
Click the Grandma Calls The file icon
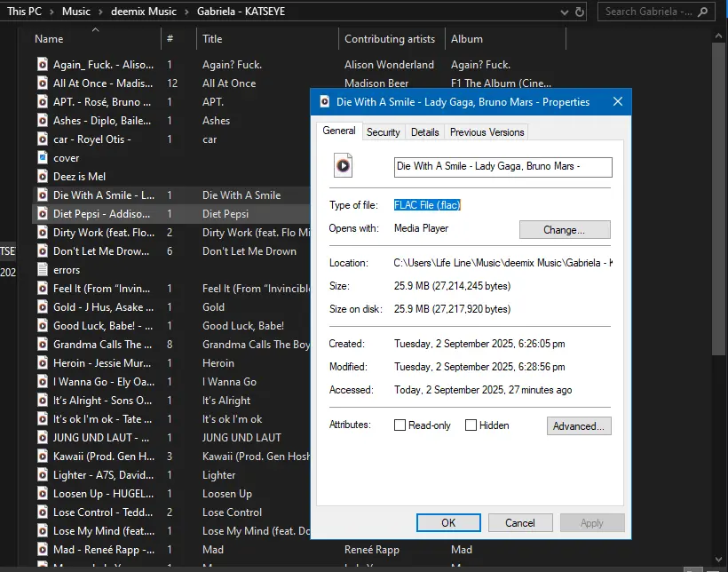(x=43, y=345)
